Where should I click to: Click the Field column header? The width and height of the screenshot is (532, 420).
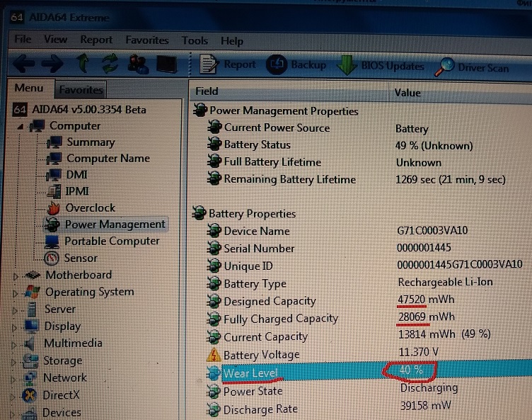[x=289, y=91]
